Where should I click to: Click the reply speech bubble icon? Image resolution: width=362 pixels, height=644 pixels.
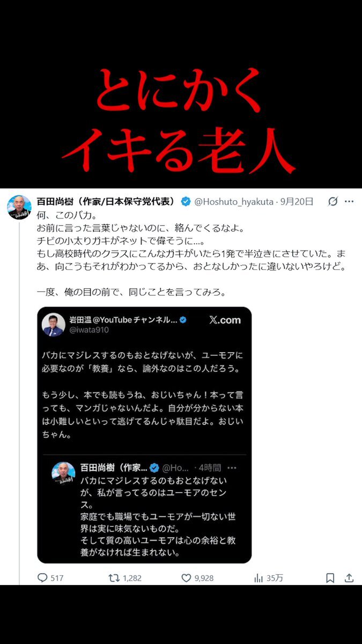pyautogui.click(x=43, y=578)
